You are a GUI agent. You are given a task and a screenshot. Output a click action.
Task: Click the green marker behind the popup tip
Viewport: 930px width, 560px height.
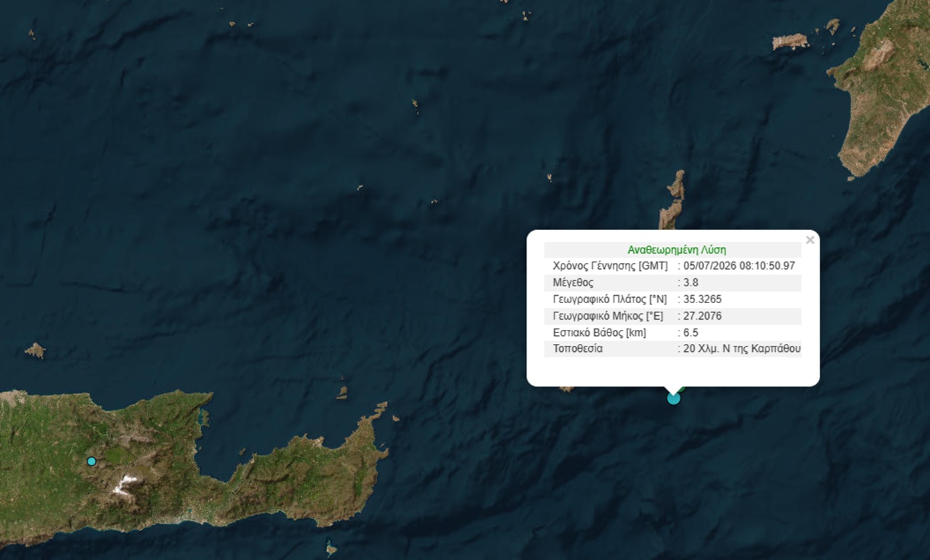(680, 387)
